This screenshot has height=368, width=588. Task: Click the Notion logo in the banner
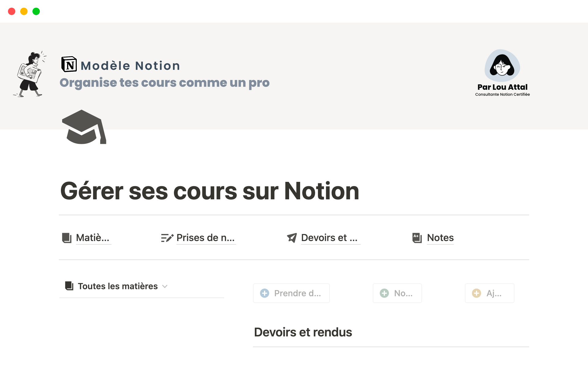coord(69,64)
